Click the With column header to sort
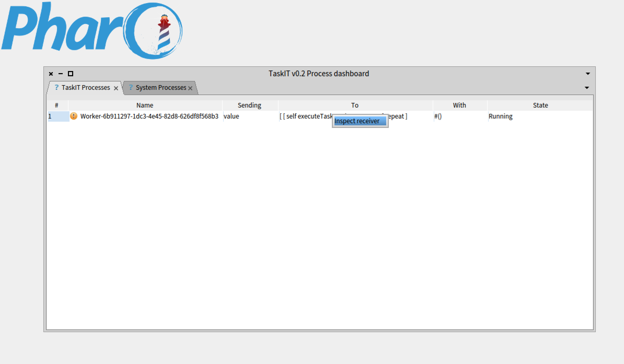Screen dimensions: 624x364 (459, 105)
